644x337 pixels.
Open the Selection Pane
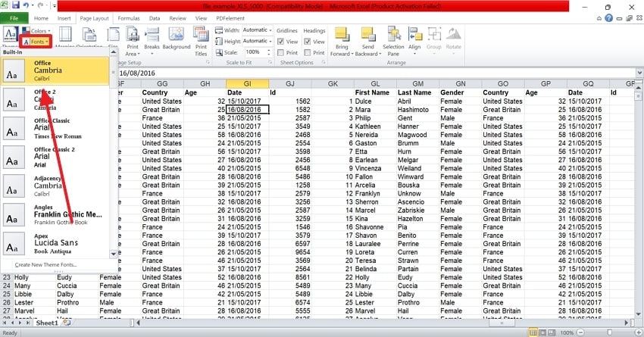click(x=393, y=41)
